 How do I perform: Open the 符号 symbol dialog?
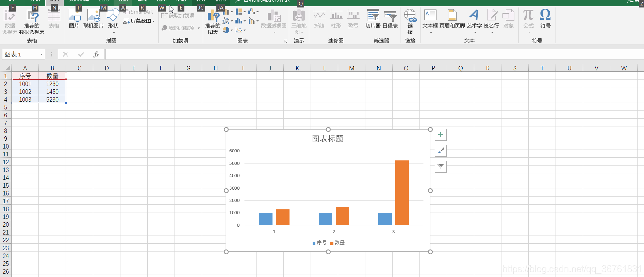click(x=545, y=19)
